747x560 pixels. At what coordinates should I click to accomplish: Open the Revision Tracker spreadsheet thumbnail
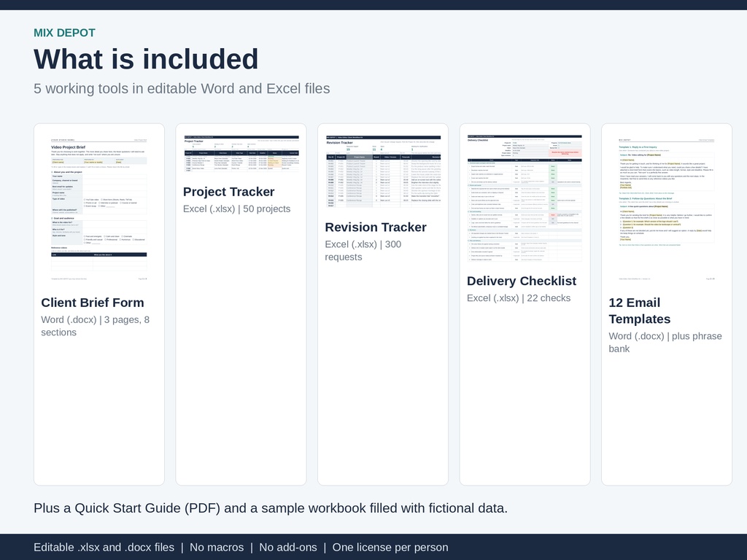click(x=383, y=171)
